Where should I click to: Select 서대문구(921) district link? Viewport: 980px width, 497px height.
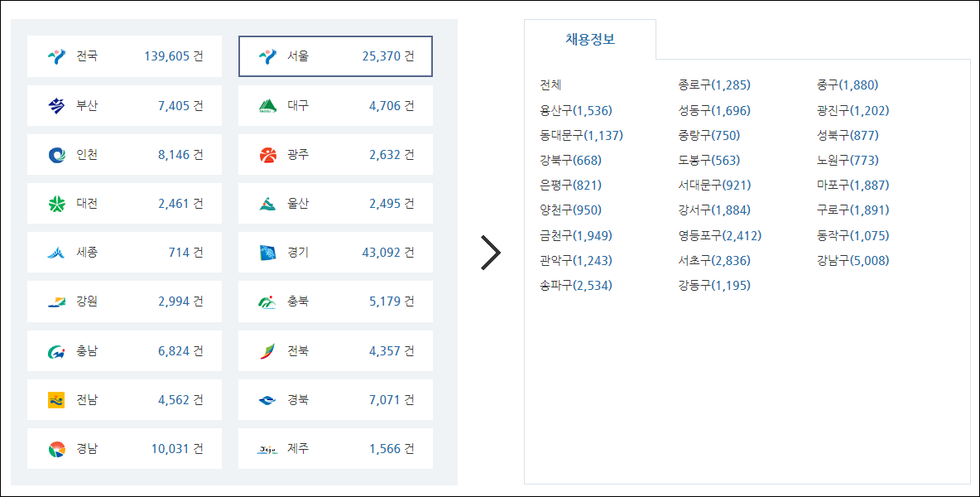[714, 185]
